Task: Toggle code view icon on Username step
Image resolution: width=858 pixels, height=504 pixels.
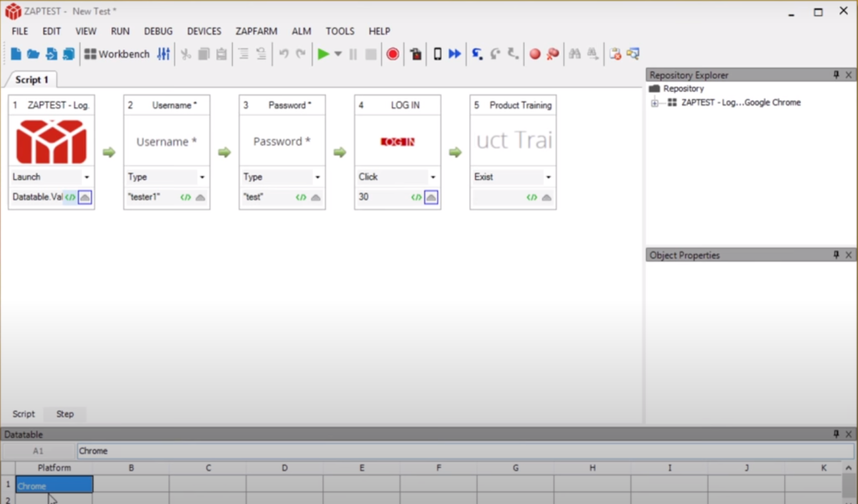Action: click(x=185, y=198)
